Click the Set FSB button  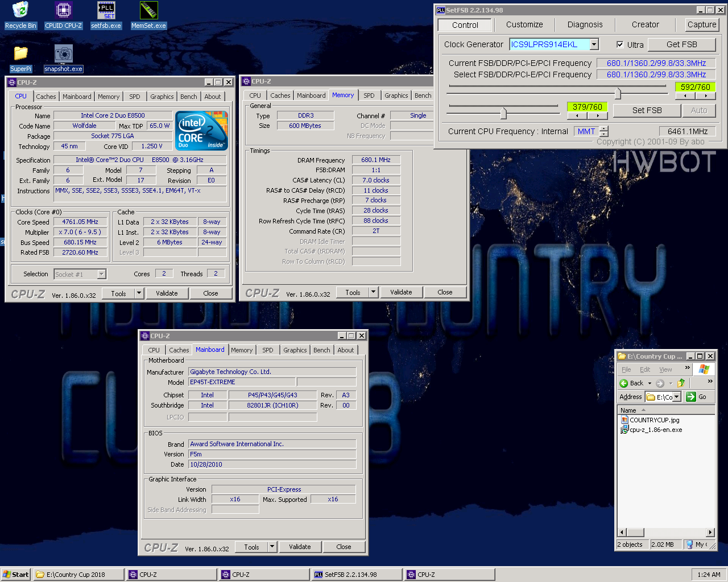(x=647, y=110)
